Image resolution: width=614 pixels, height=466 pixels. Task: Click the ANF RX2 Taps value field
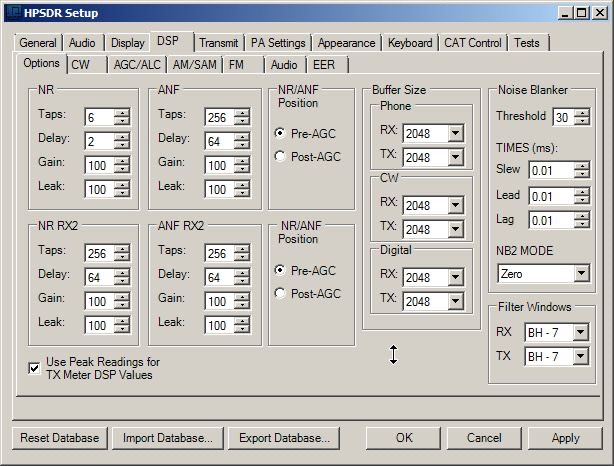pyautogui.click(x=219, y=253)
